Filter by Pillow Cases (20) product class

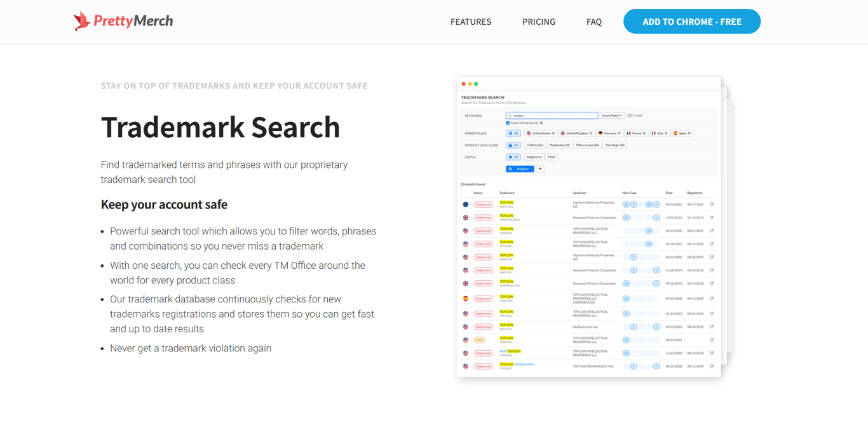[588, 145]
